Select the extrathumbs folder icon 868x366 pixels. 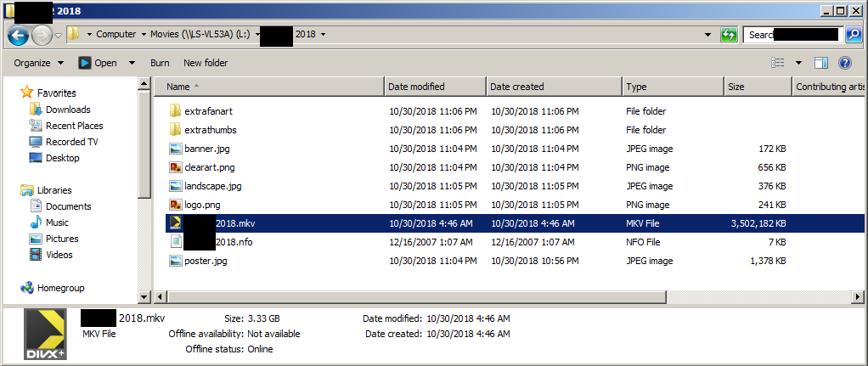tap(176, 130)
